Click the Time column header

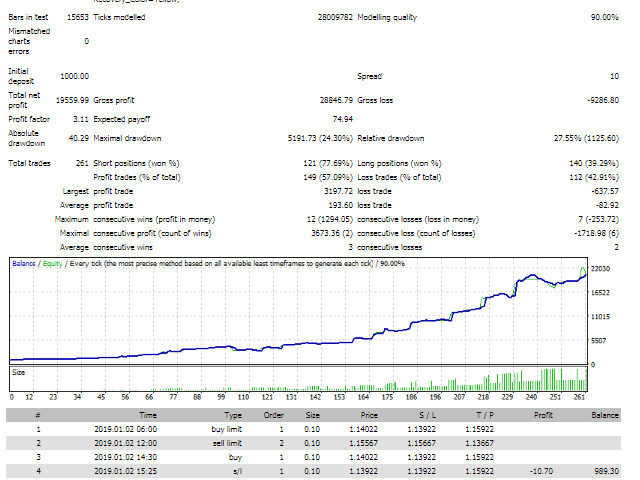click(148, 415)
